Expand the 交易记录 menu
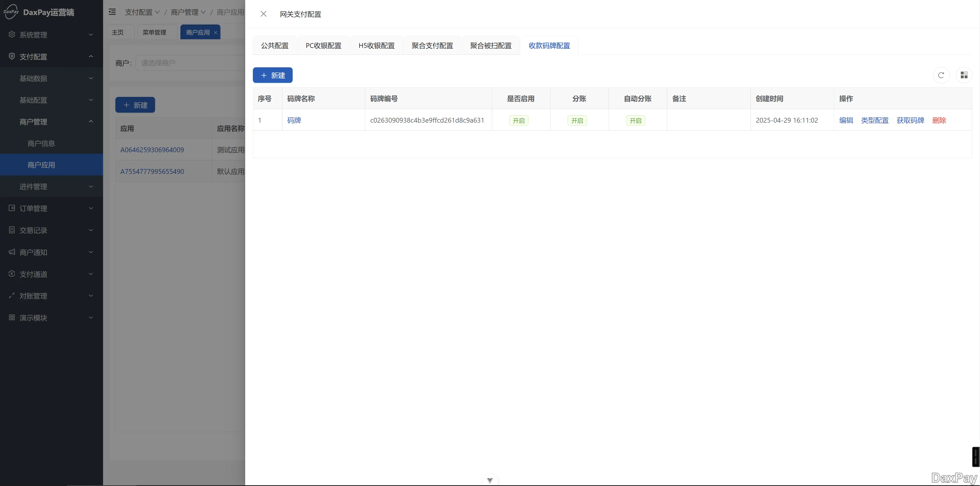 (x=91, y=230)
